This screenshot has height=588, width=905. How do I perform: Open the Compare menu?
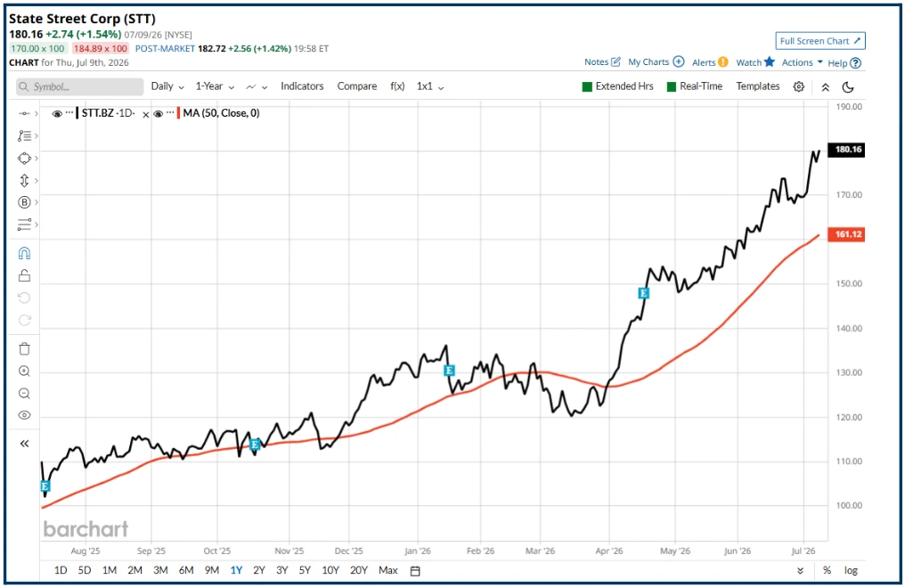(356, 86)
